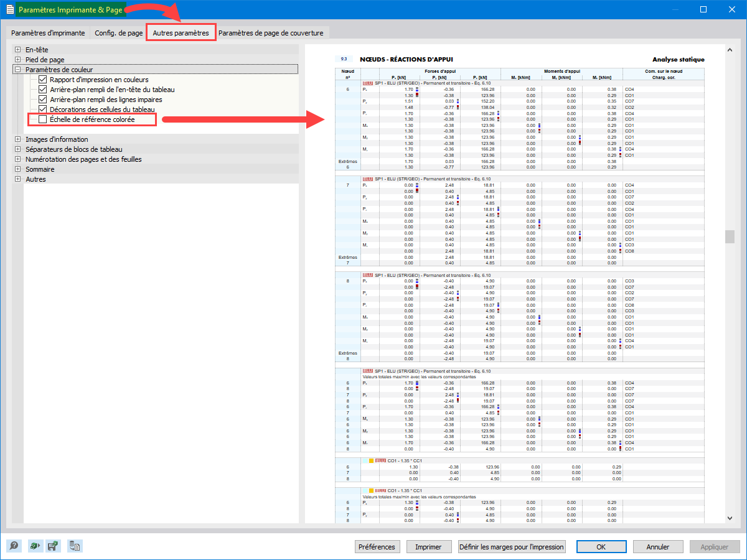Click the preview vertical scrollbar thumb

(730, 236)
